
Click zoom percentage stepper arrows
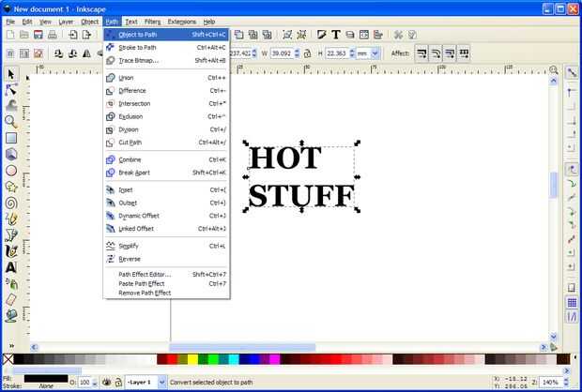coord(566,382)
